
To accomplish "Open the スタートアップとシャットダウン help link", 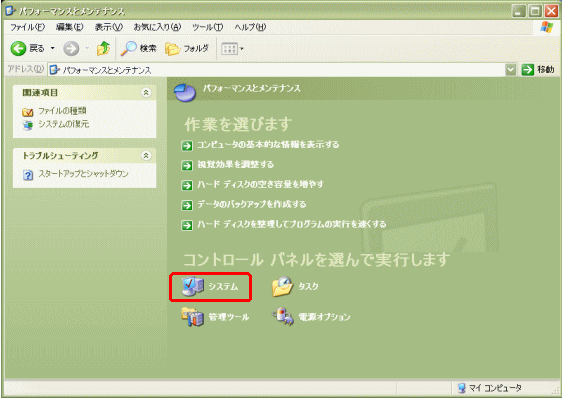I will (83, 174).
